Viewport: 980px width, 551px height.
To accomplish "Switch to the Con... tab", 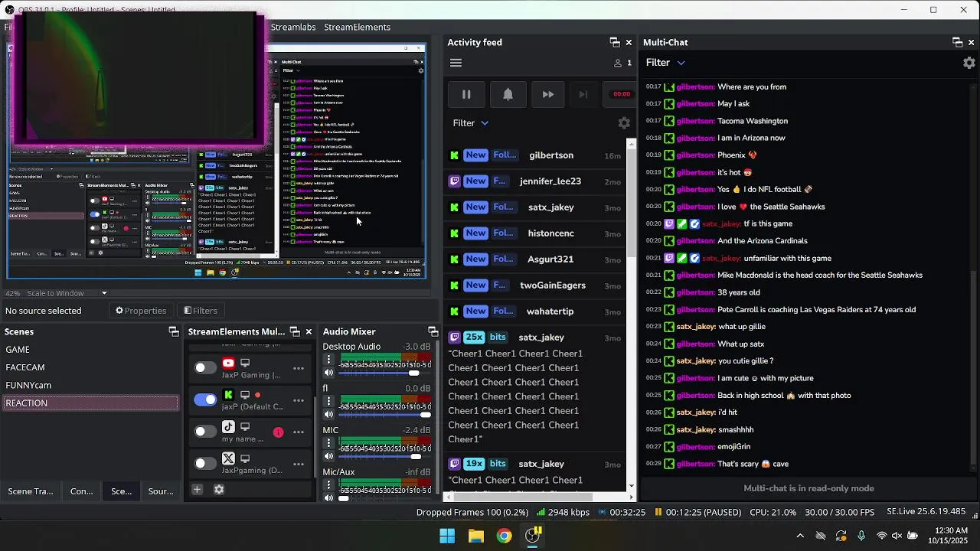I will tap(82, 491).
